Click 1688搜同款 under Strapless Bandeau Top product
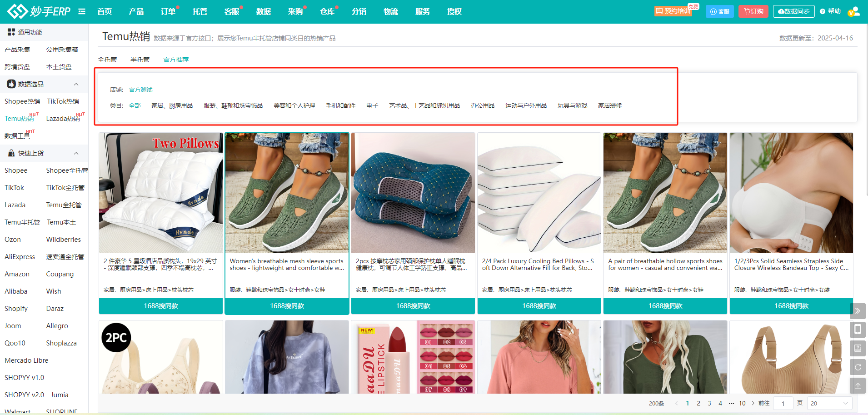The image size is (868, 415). click(791, 306)
